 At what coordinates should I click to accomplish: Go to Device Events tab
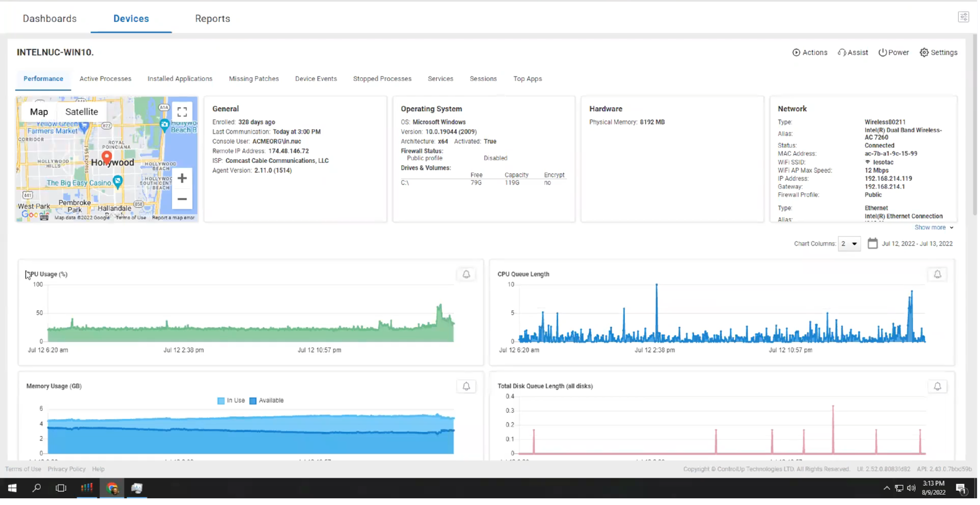316,79
